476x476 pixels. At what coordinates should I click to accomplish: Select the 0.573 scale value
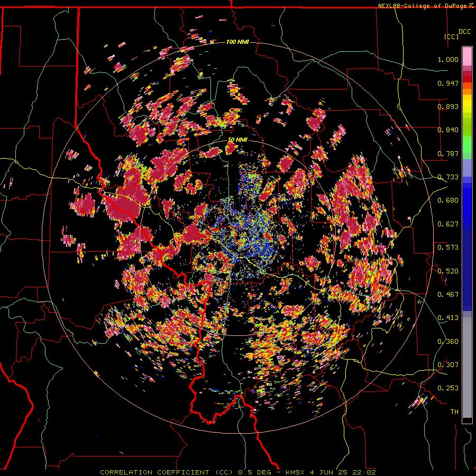448,248
